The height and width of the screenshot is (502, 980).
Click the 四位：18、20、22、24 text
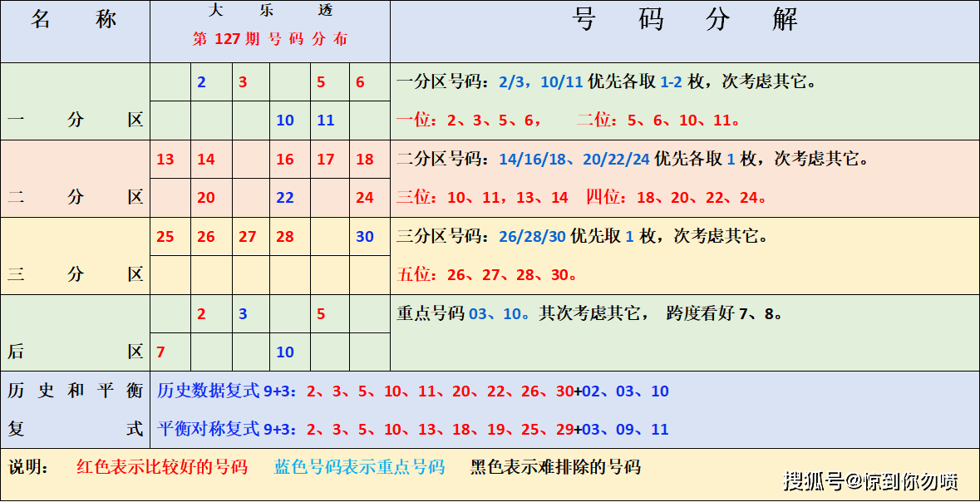coord(677,198)
